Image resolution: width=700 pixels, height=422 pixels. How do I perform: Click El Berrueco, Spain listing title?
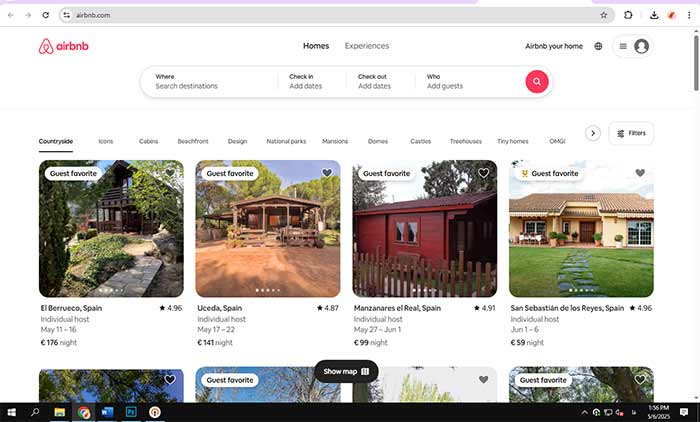click(71, 308)
